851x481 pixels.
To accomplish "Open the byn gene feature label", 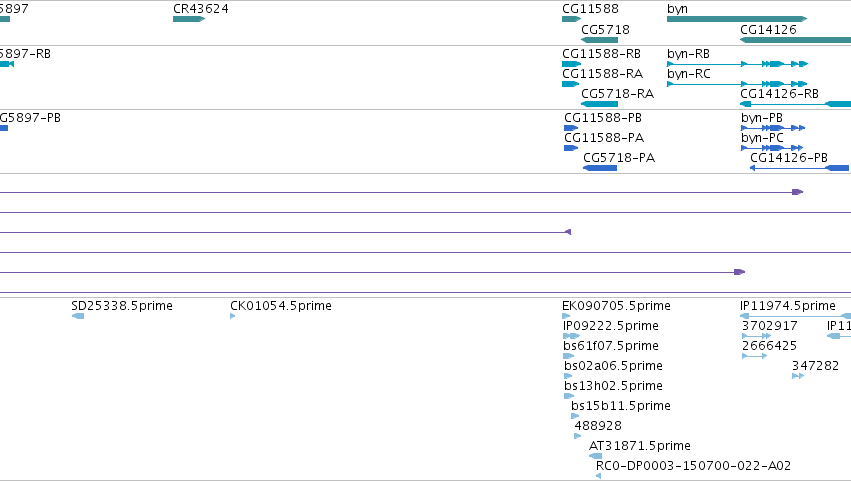I will (677, 9).
